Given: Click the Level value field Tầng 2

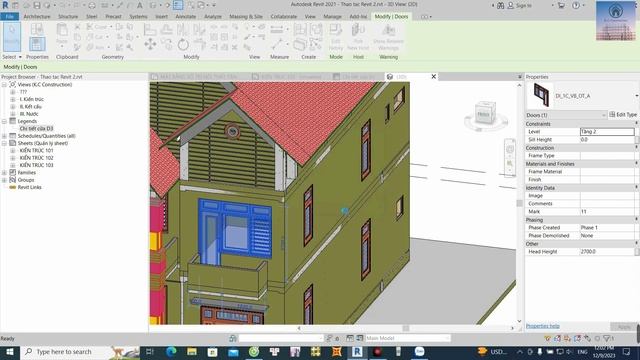Looking at the screenshot, I should pos(607,131).
